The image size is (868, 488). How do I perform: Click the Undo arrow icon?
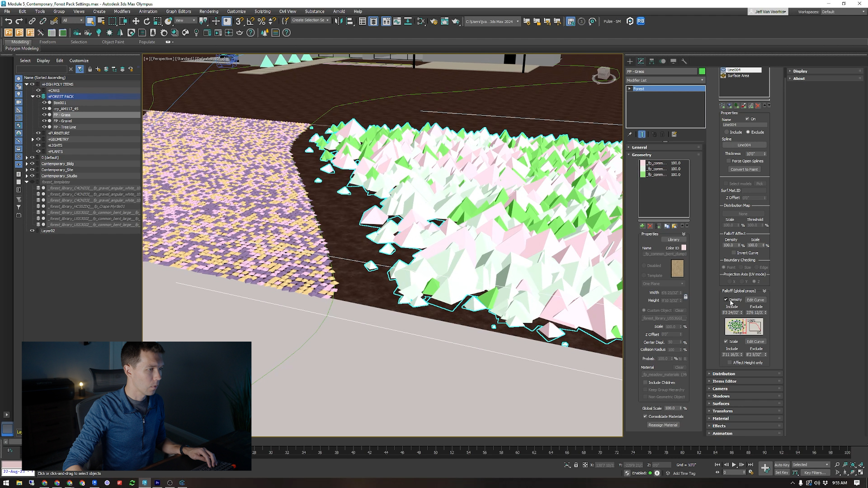(x=8, y=21)
